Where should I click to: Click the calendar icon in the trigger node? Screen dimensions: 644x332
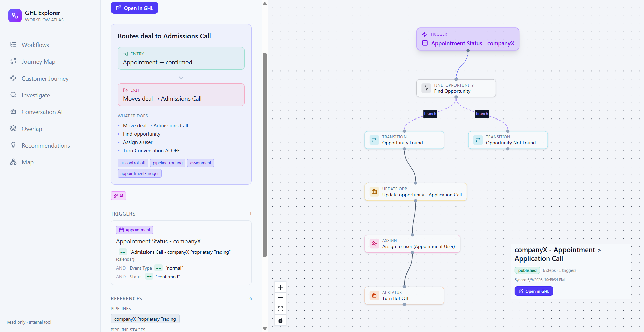point(425,43)
